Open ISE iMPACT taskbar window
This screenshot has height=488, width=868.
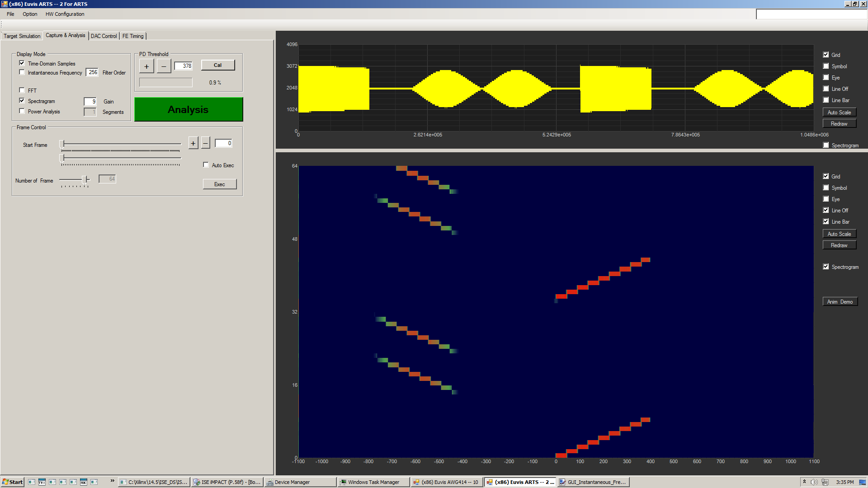[x=227, y=482]
